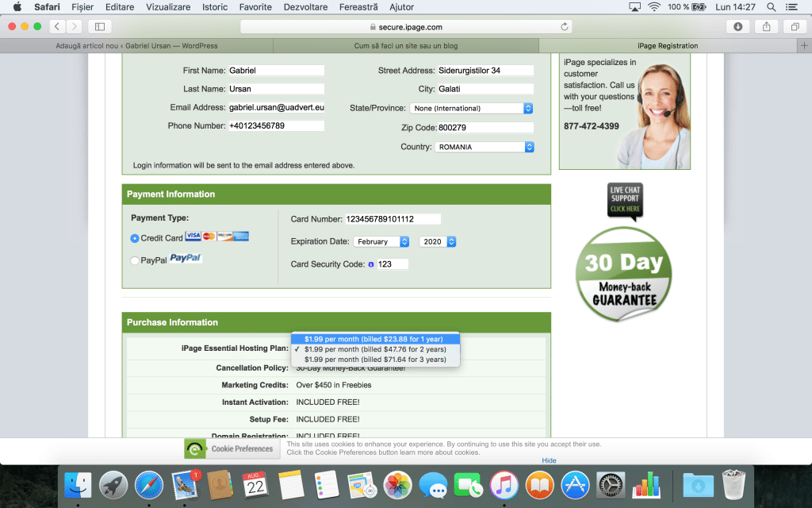The height and width of the screenshot is (508, 812).
Task: Open Numbers from the Dock
Action: click(x=646, y=487)
